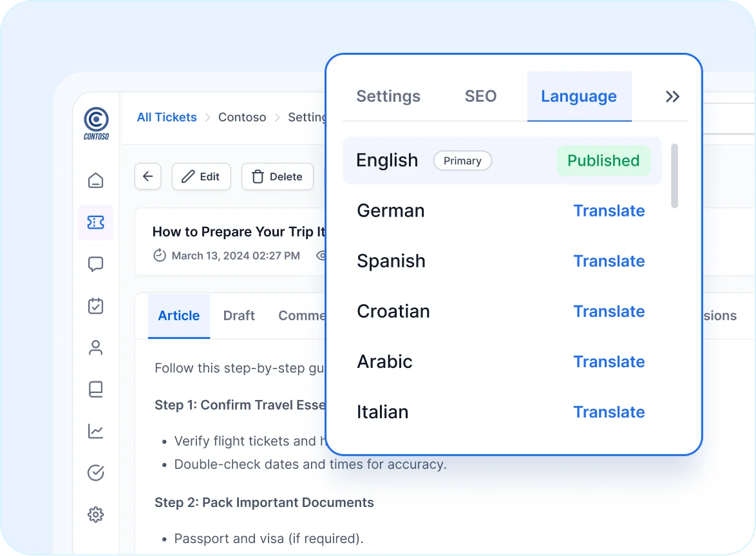Select the Tickets icon in the sidebar
Viewport: 756px width, 556px height.
(95, 222)
